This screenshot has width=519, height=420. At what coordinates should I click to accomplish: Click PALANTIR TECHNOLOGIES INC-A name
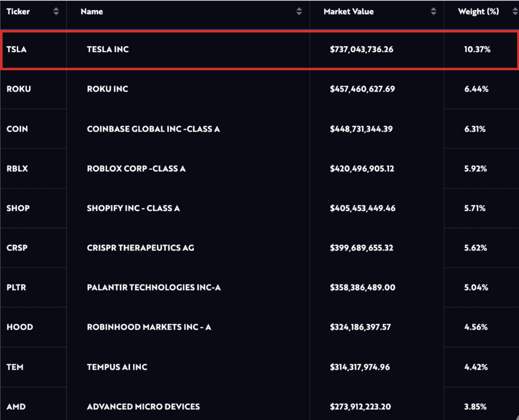[x=154, y=288]
